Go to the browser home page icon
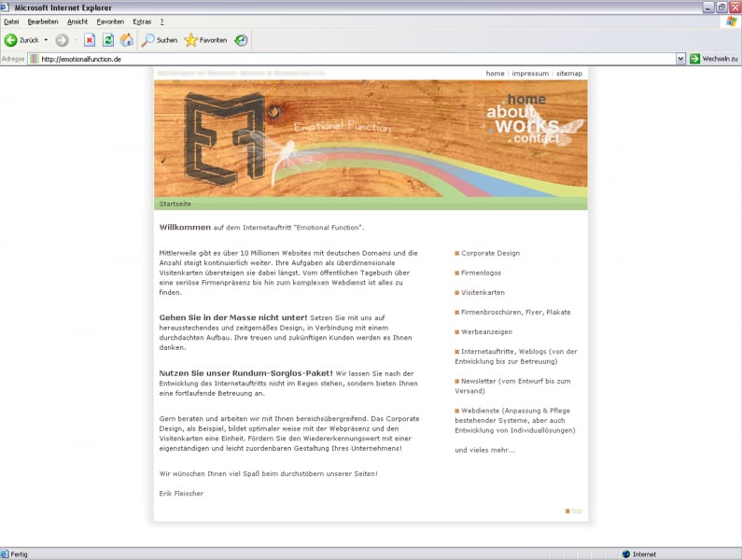Viewport: 742px width, 560px height. tap(126, 40)
